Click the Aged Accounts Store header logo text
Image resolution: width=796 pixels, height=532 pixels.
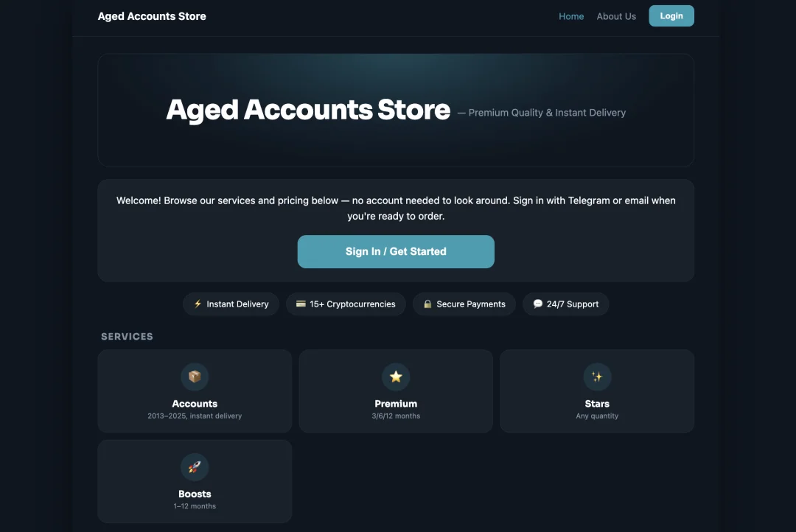[x=152, y=16]
